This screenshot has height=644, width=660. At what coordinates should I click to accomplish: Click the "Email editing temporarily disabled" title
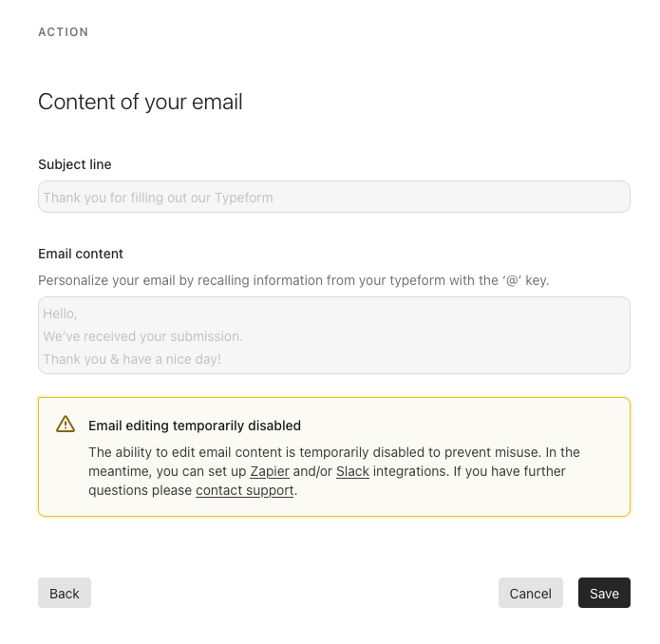click(x=195, y=426)
